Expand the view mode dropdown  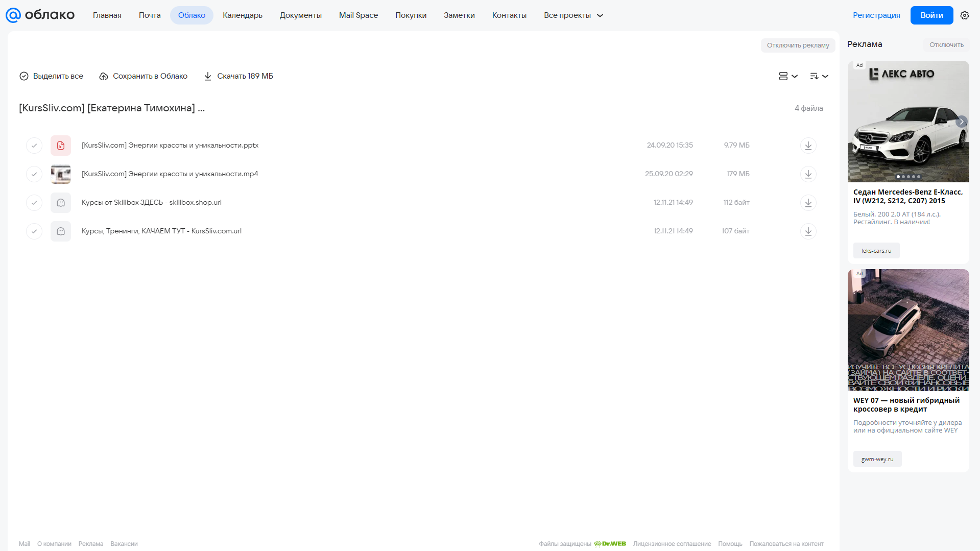788,76
